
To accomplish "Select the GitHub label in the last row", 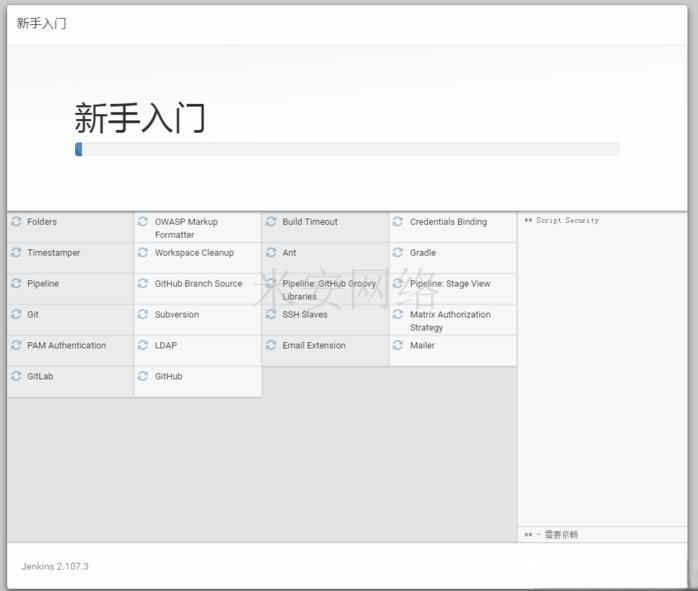I will 168,376.
